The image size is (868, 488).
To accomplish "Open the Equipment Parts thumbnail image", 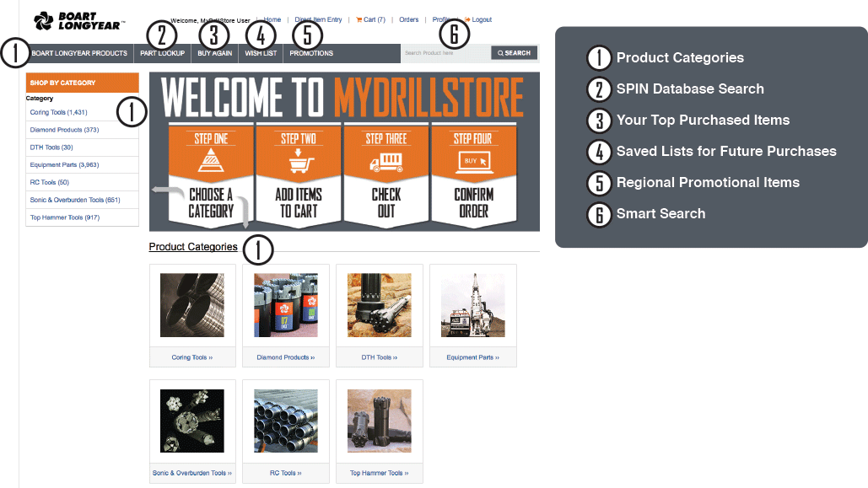I will pos(472,305).
